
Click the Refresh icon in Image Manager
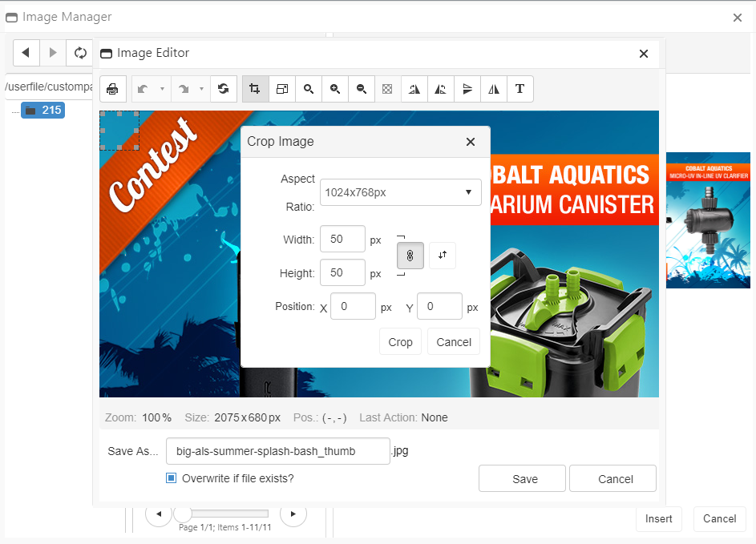[x=80, y=53]
